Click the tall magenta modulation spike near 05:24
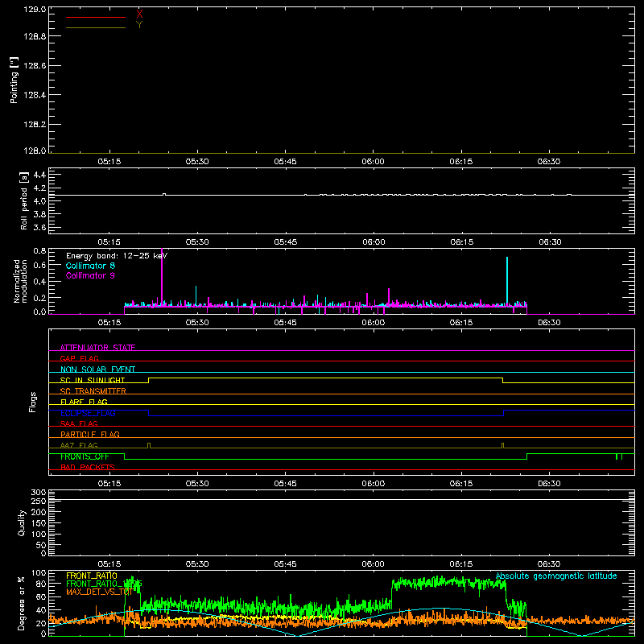The image size is (644, 644). 162,277
